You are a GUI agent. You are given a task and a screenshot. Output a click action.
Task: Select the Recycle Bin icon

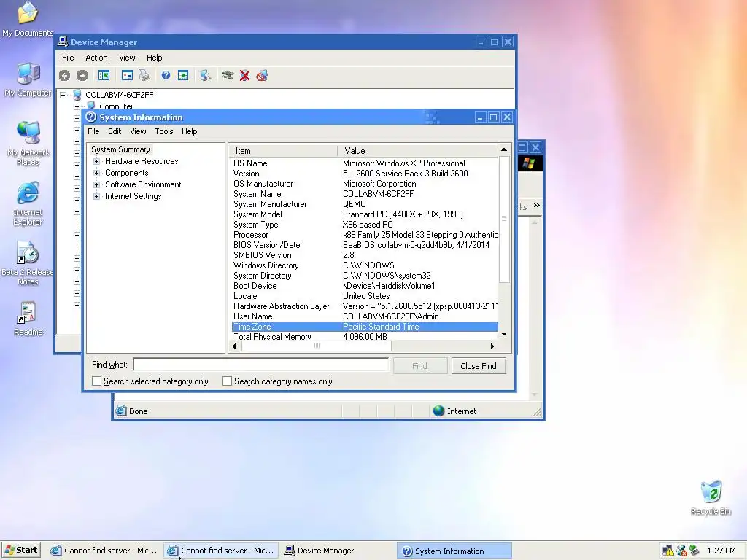point(711,497)
